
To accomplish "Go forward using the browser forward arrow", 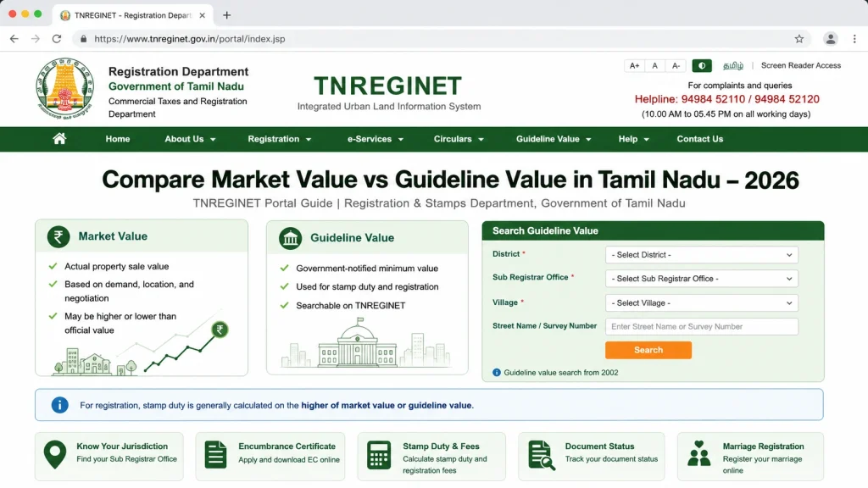I will (x=36, y=39).
